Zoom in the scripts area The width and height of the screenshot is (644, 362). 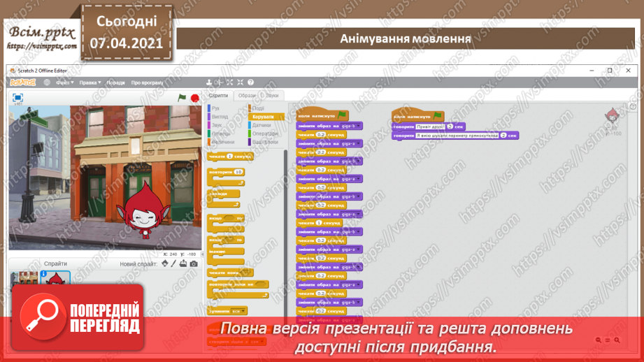click(617, 340)
